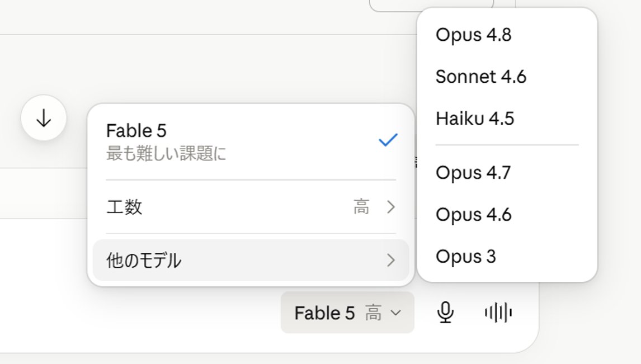Choose Haiku 4.5 from the model list
This screenshot has width=641, height=364.
[x=507, y=119]
